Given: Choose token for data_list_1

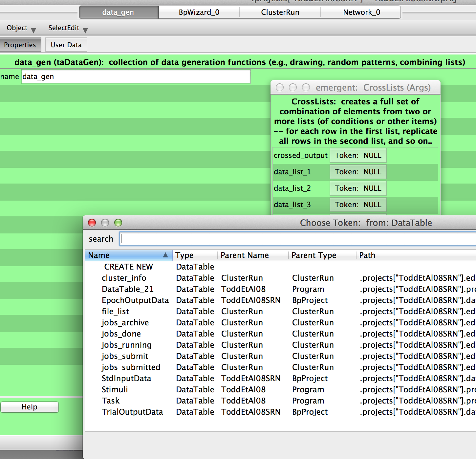Looking at the screenshot, I should [x=358, y=172].
